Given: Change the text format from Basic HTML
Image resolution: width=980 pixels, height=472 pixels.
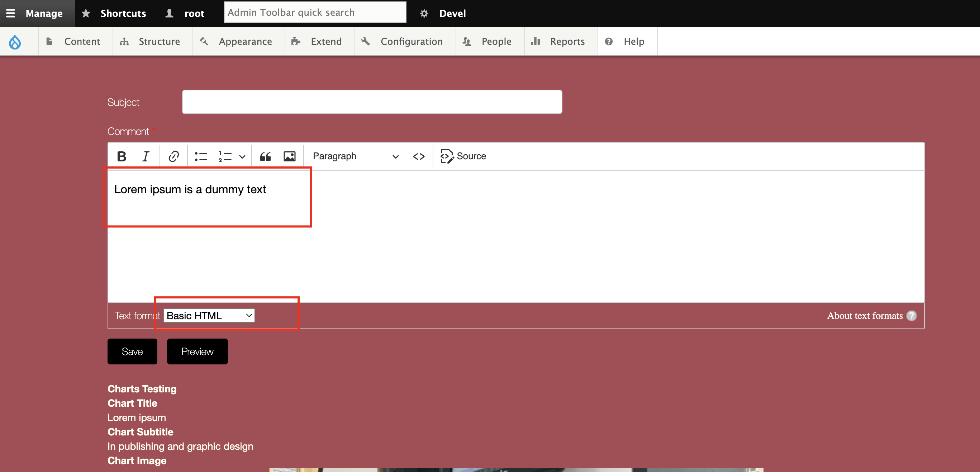Looking at the screenshot, I should 209,315.
